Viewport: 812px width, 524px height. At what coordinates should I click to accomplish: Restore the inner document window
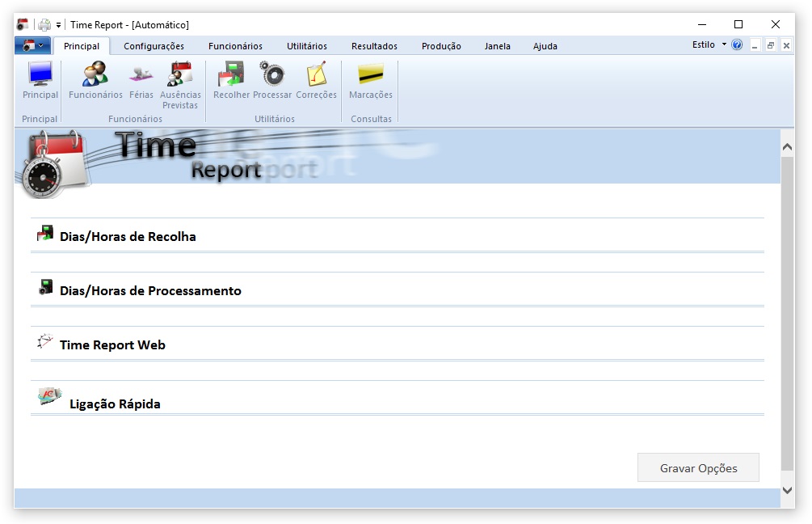[771, 45]
